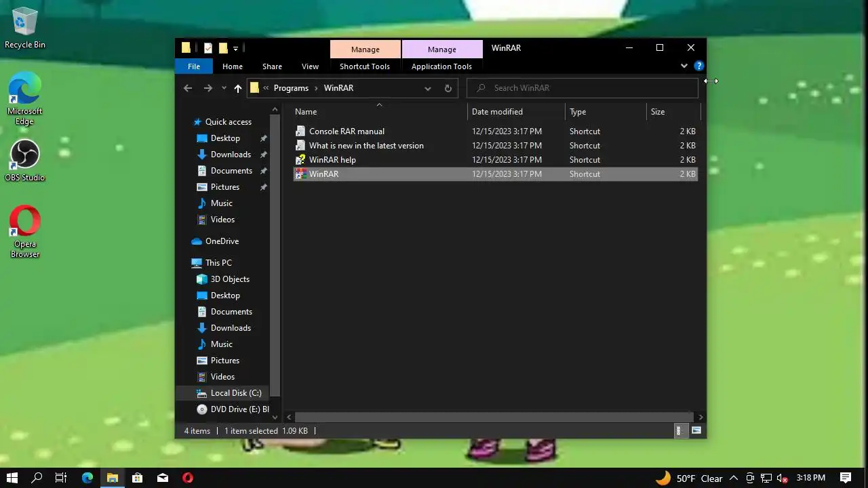The width and height of the screenshot is (868, 488).
Task: Unpin Pictures from Quick access
Action: click(264, 187)
